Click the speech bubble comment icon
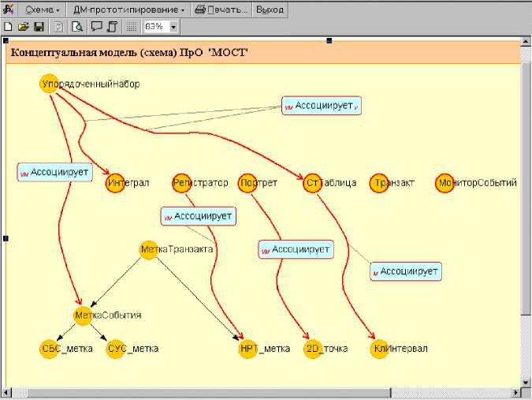Image resolution: width=532 pixels, height=400 pixels. click(96, 27)
